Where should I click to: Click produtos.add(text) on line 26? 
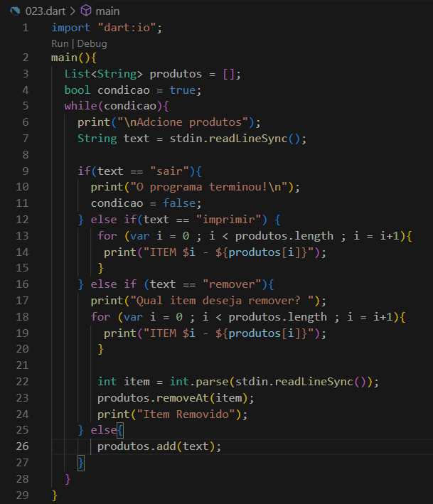click(x=156, y=446)
